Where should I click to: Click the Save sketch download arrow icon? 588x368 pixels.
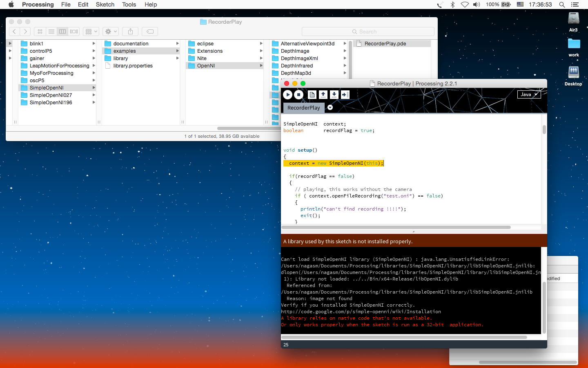pyautogui.click(x=334, y=94)
